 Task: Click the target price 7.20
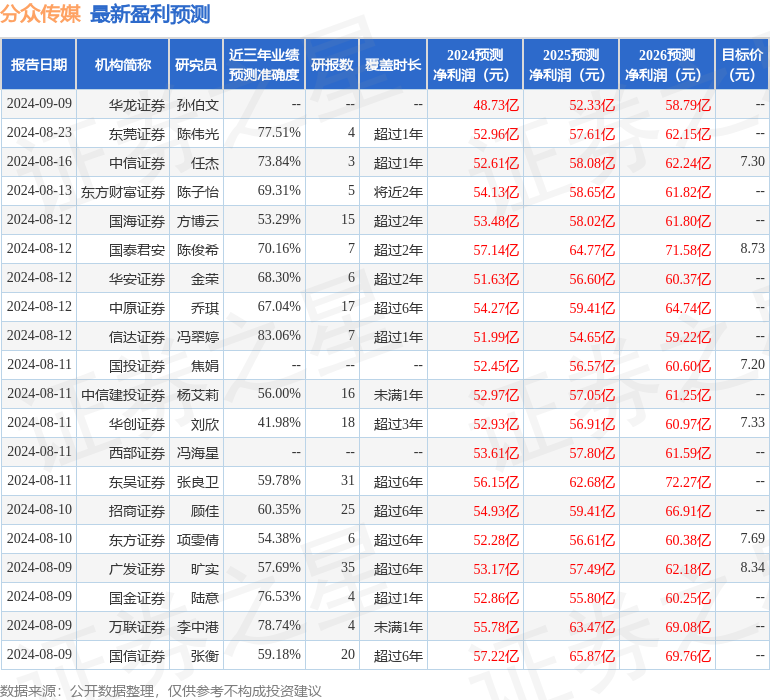[x=752, y=364]
